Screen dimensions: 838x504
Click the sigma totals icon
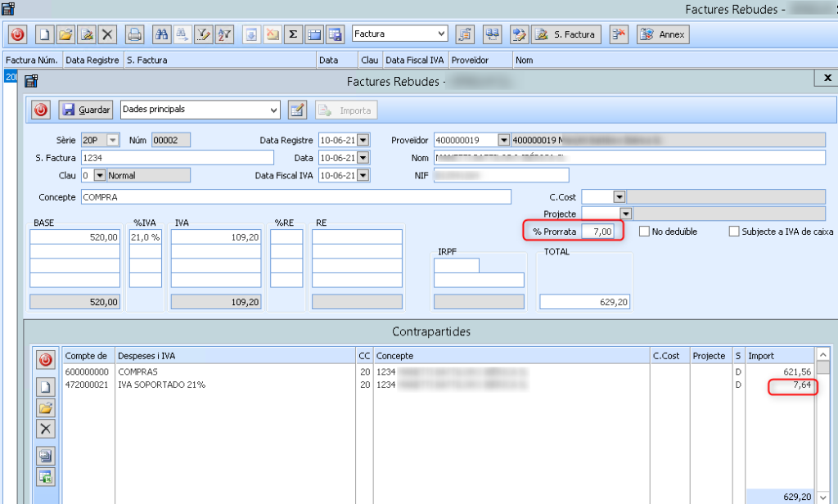(x=293, y=34)
